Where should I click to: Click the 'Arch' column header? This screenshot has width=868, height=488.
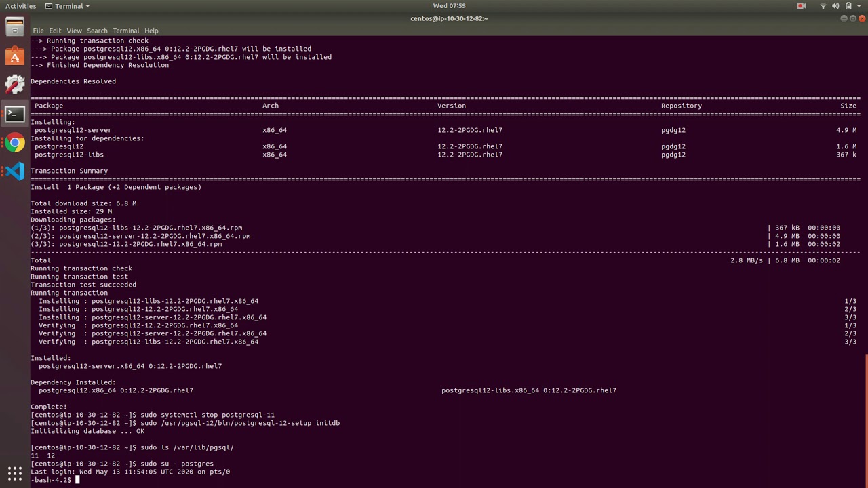(271, 106)
